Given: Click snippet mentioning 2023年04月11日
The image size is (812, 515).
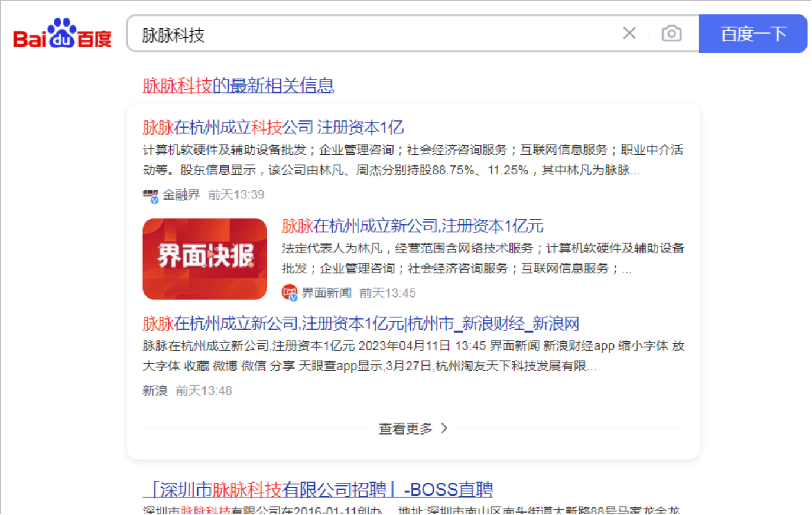Looking at the screenshot, I should 413,356.
